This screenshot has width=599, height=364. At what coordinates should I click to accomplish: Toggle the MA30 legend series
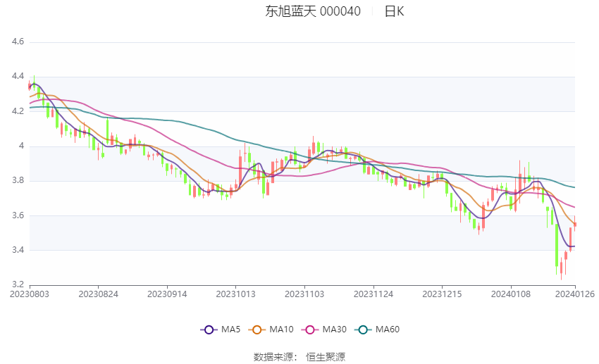pyautogui.click(x=324, y=330)
